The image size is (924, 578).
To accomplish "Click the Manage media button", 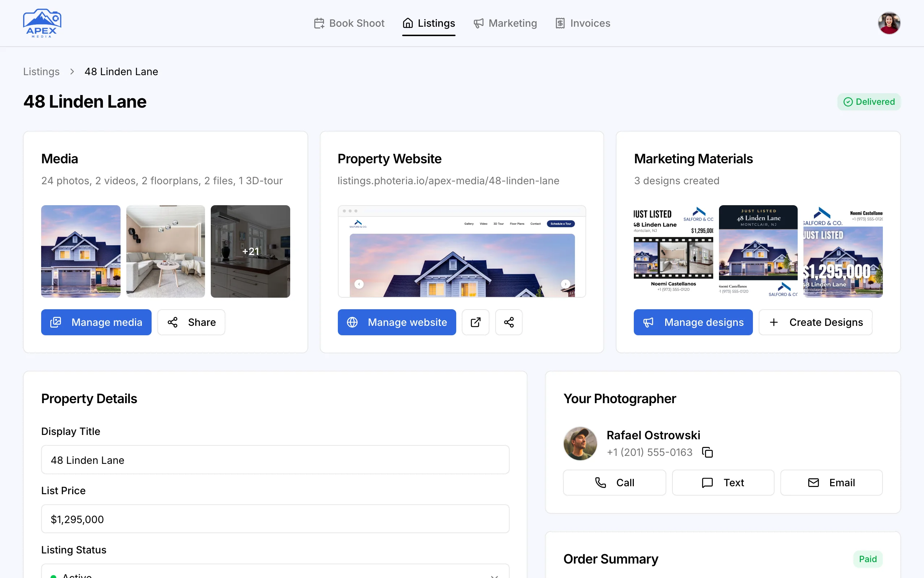I will click(96, 322).
